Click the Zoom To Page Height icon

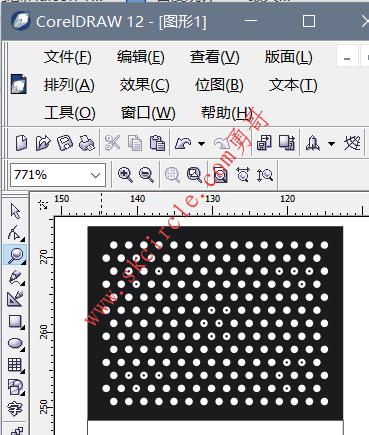(x=265, y=175)
